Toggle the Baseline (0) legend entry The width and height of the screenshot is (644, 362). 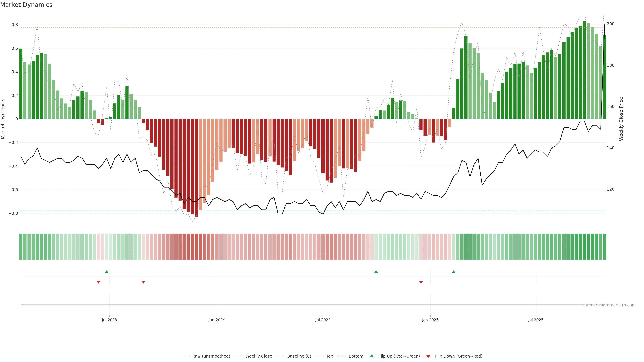[x=299, y=356]
